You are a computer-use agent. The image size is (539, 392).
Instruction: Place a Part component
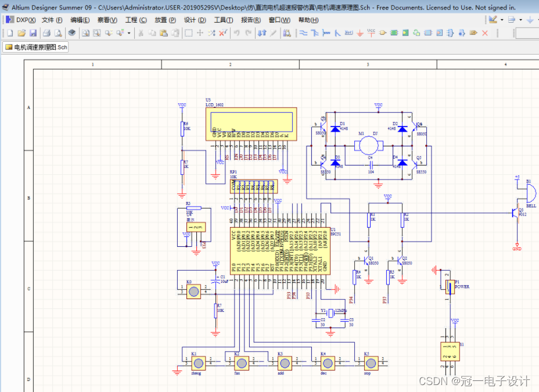(x=383, y=33)
